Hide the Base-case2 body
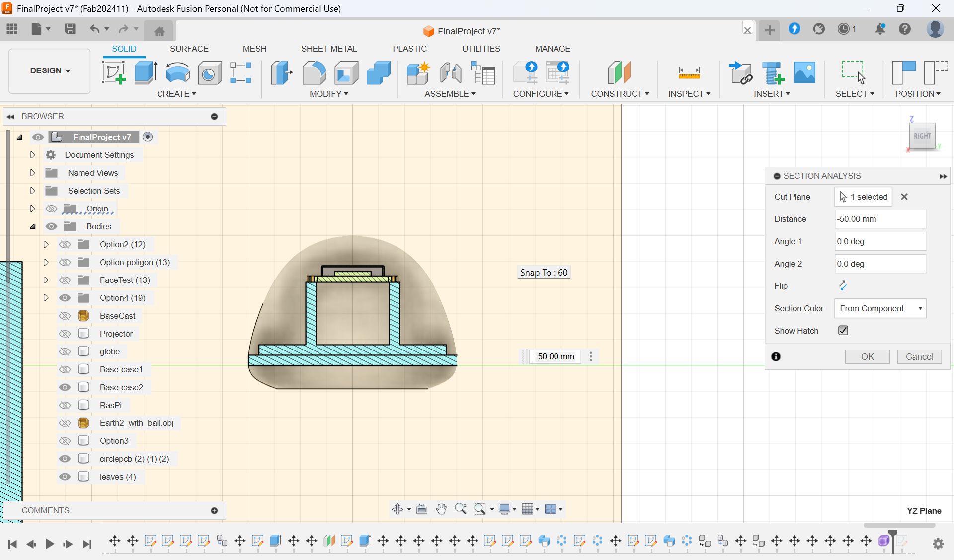This screenshot has height=560, width=954. [65, 387]
